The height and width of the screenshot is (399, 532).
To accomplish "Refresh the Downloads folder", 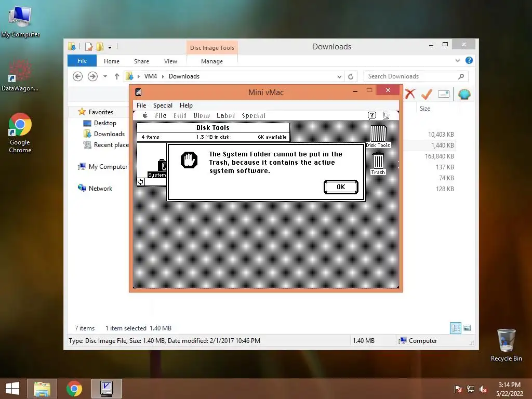I will [x=351, y=77].
